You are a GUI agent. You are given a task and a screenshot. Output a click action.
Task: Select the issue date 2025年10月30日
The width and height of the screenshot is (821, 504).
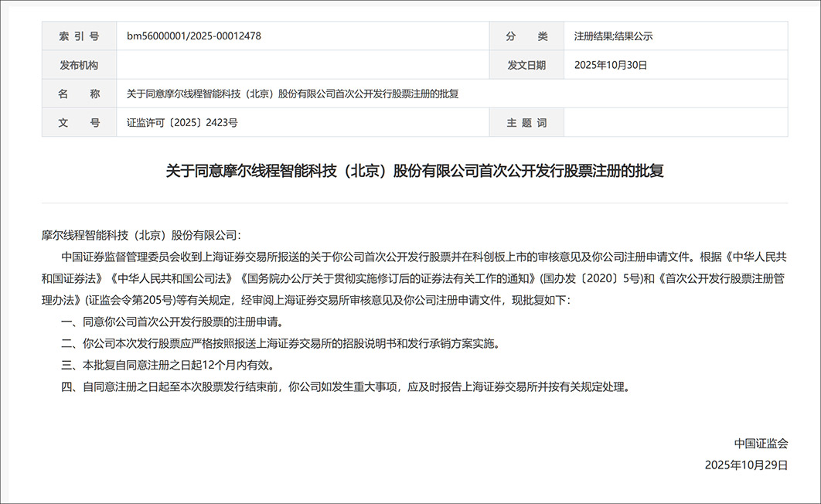[611, 65]
